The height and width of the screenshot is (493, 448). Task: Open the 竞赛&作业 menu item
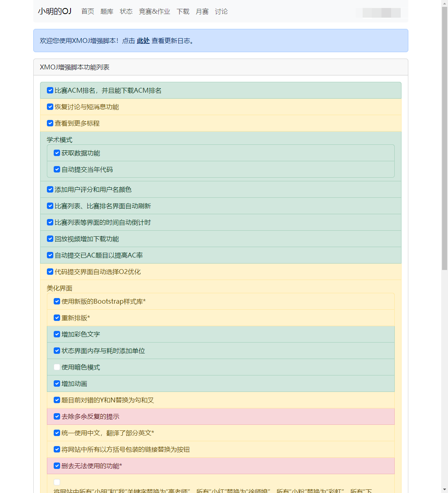[x=154, y=12]
